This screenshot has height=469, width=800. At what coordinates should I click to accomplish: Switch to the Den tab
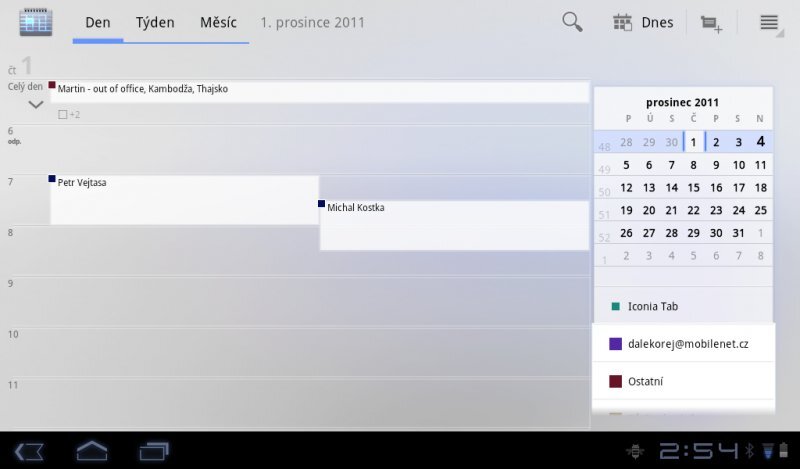click(x=97, y=23)
